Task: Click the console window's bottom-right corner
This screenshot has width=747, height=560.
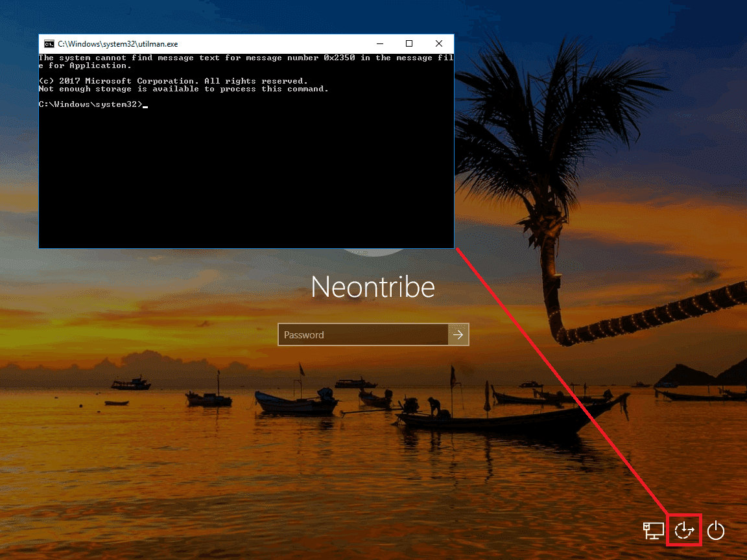Action: 453,247
